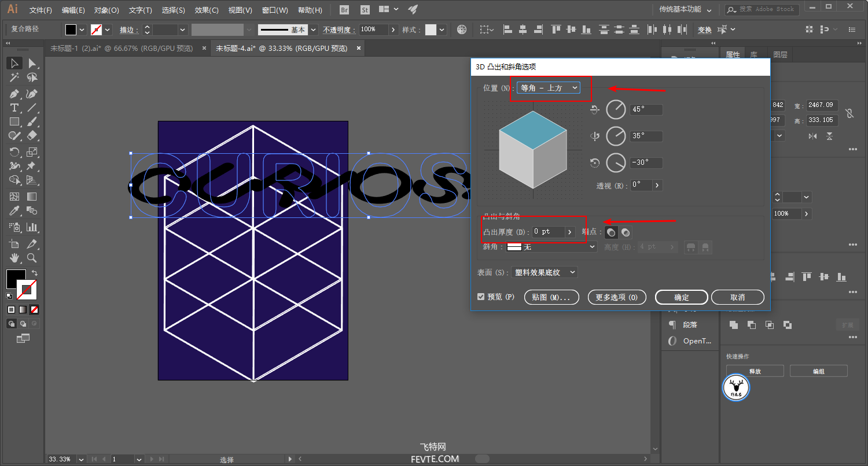The width and height of the screenshot is (868, 466).
Task: Select the Line Segment tool
Action: [x=32, y=108]
